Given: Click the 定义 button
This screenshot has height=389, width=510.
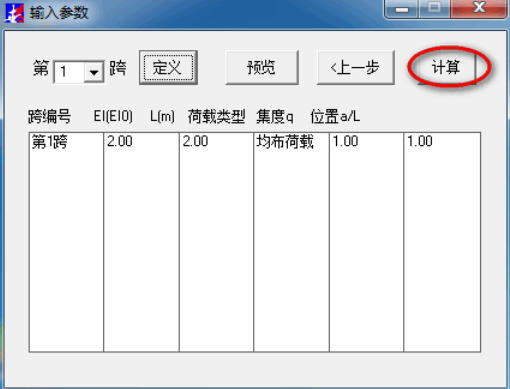Looking at the screenshot, I should click(x=168, y=67).
